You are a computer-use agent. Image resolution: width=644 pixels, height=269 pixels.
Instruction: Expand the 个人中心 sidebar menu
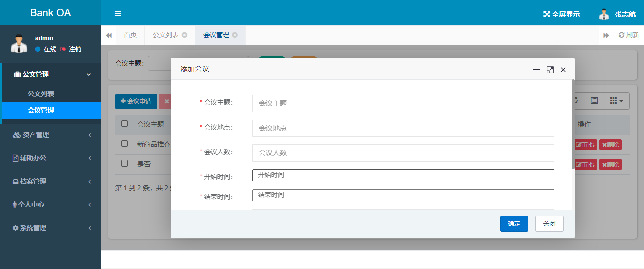(51, 204)
